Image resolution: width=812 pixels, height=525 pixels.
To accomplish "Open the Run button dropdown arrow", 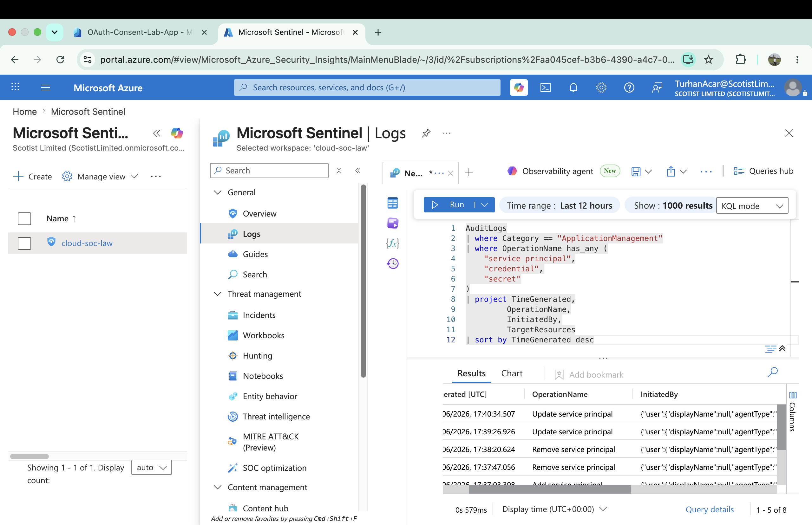I will (x=485, y=205).
